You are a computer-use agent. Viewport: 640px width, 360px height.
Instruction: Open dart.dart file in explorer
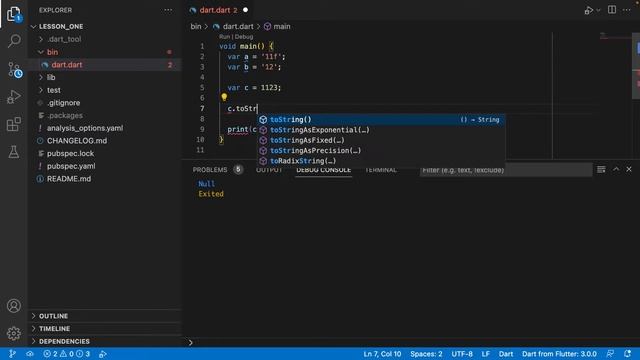105,64
